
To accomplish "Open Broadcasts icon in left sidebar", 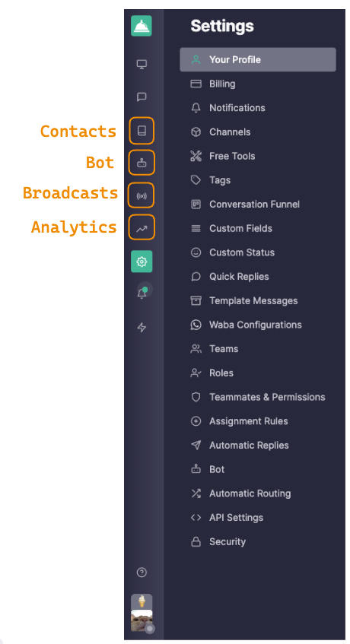I will click(142, 196).
